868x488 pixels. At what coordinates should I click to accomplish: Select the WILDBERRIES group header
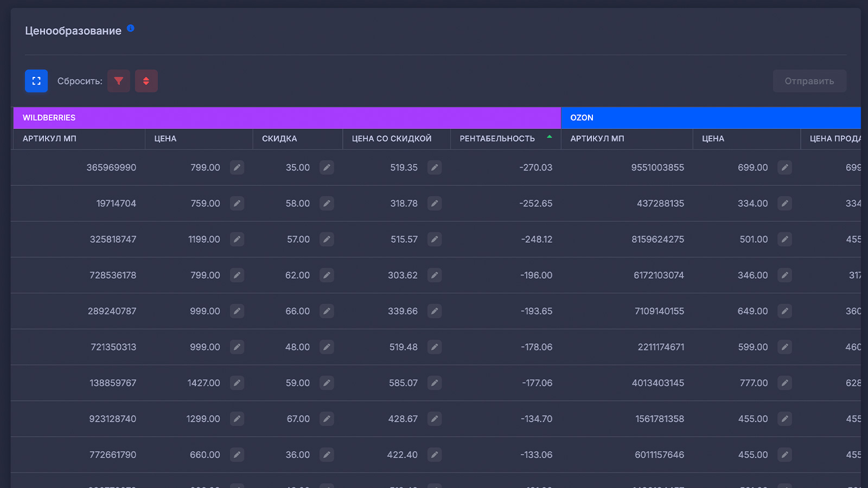pyautogui.click(x=287, y=118)
